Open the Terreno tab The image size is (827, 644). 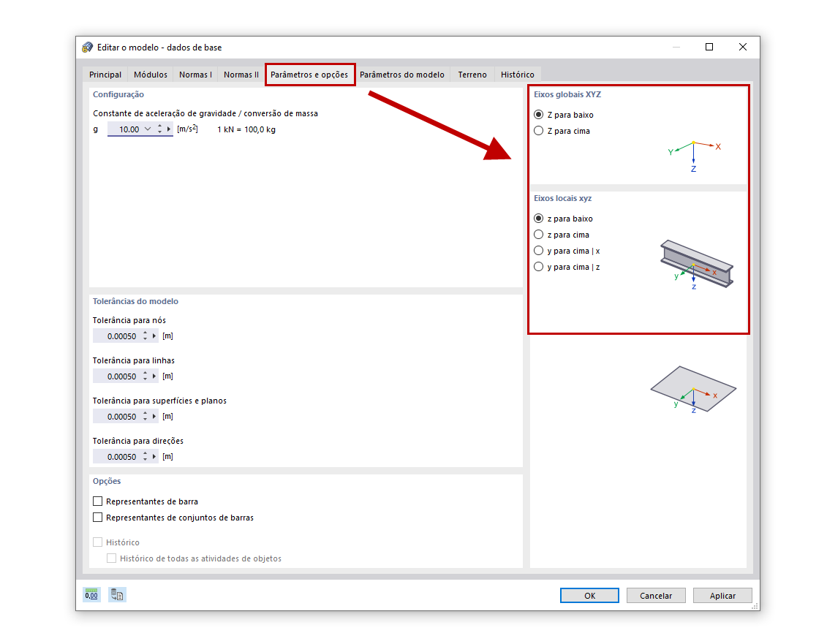472,75
